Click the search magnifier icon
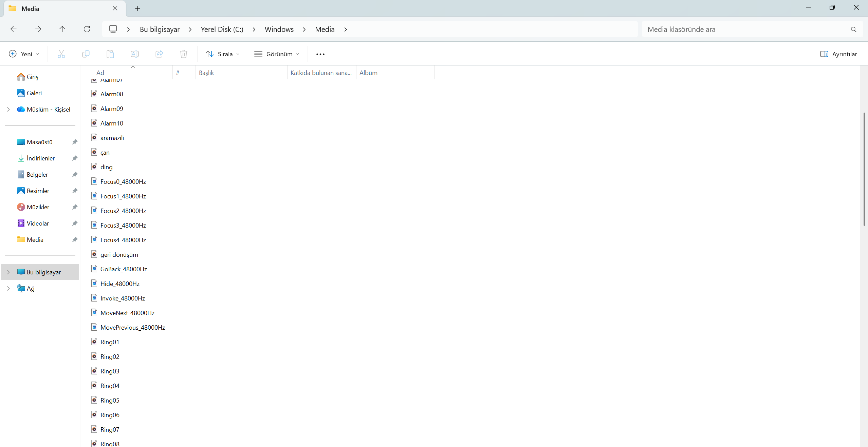This screenshot has width=868, height=447. (x=853, y=30)
